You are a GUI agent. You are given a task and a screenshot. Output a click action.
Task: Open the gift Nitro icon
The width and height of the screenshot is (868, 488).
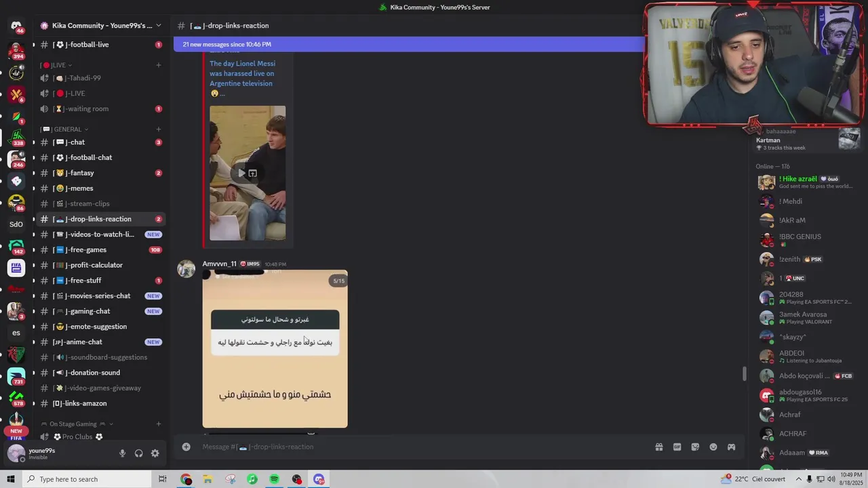[658, 447]
